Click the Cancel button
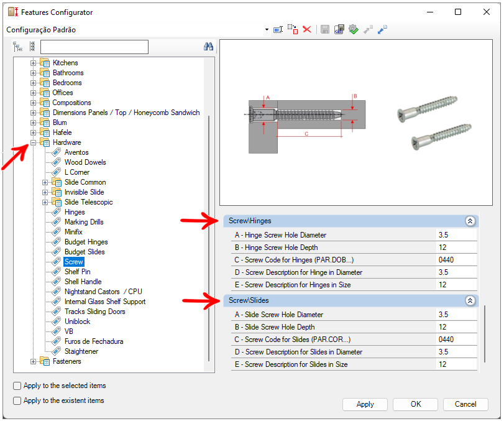This screenshot has height=421, width=504. (x=465, y=404)
